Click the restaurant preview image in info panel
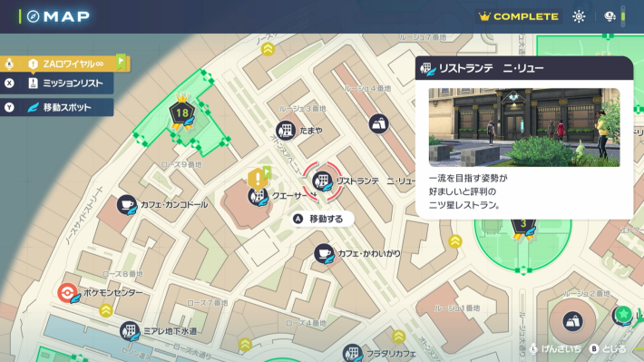The image size is (644, 362). [x=524, y=127]
